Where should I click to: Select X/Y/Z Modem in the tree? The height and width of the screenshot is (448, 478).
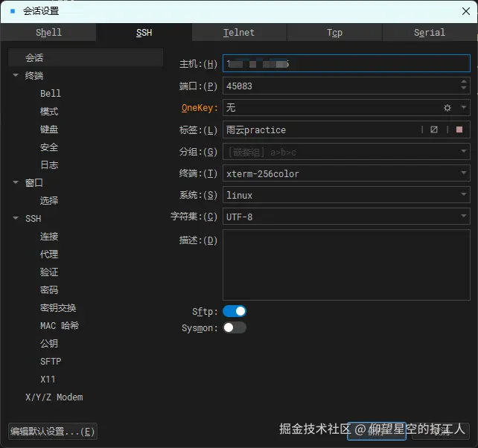pos(54,397)
